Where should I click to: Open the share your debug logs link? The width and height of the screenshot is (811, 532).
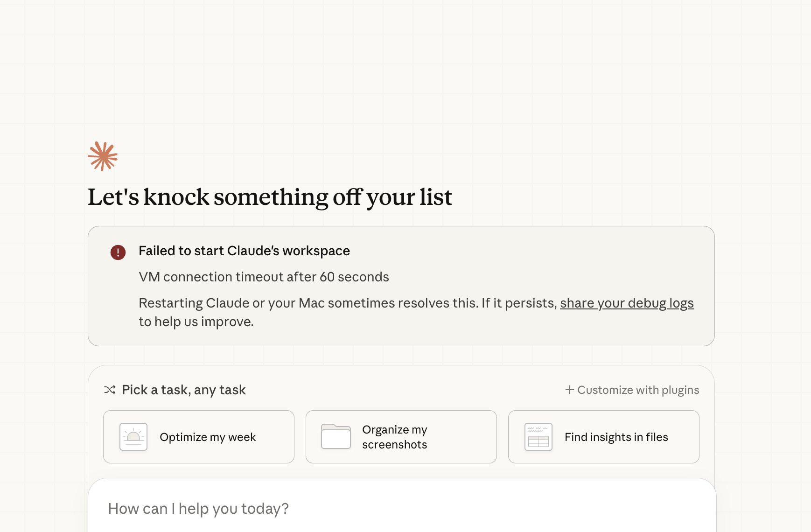(x=627, y=303)
